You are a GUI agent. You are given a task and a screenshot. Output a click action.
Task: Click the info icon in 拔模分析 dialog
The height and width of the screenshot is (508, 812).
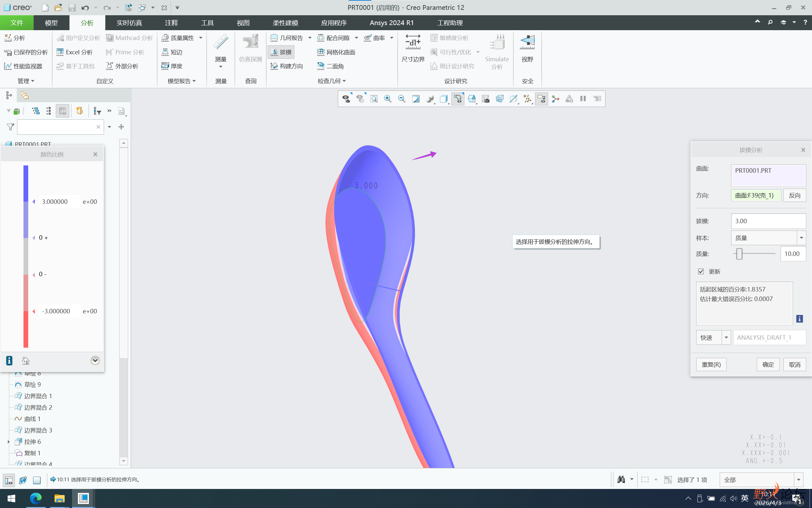coord(800,319)
